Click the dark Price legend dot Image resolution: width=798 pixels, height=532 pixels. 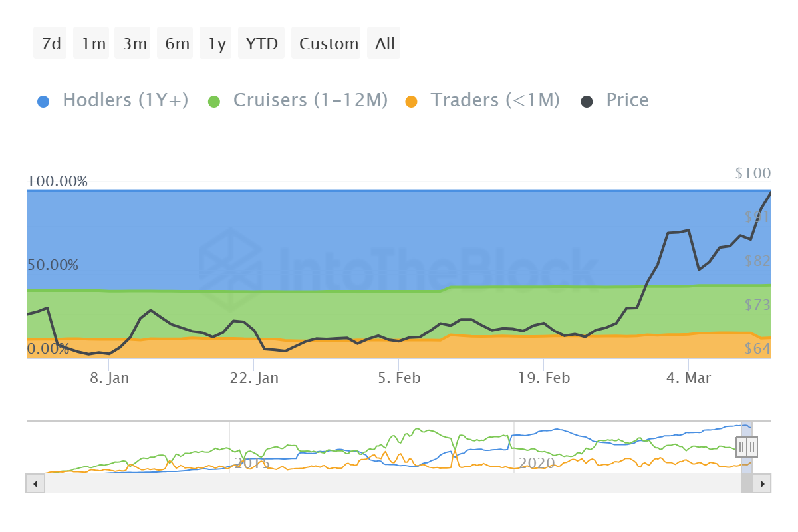[587, 102]
